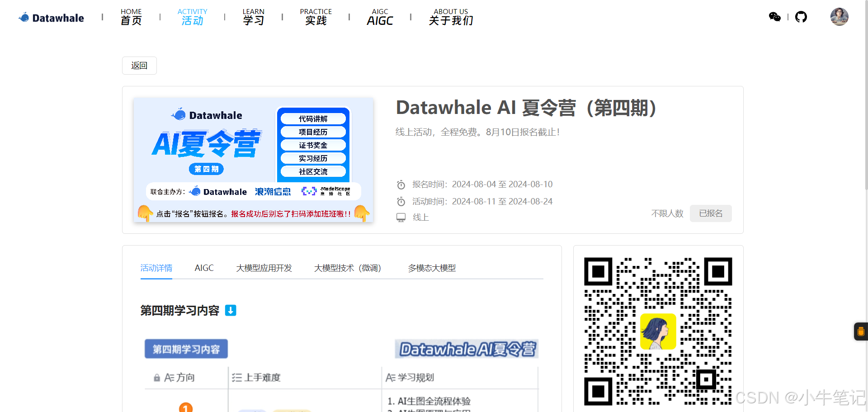Open the user avatar profile picture

coord(840,17)
